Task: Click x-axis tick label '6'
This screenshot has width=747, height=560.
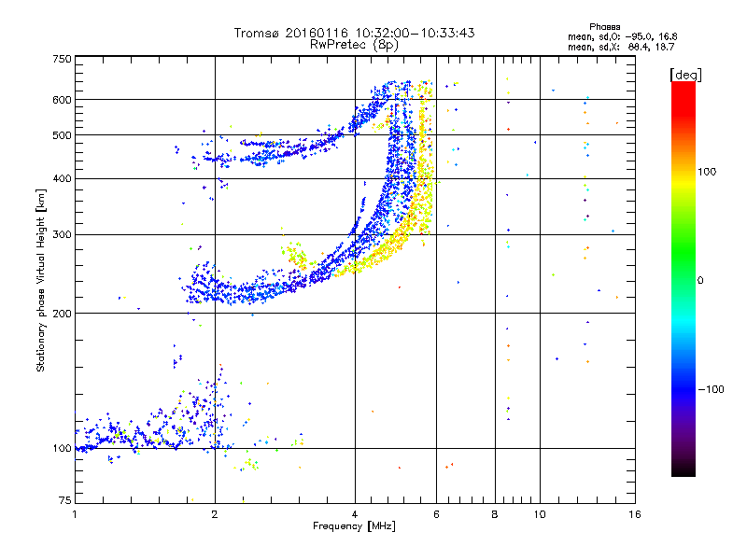Action: tap(436, 514)
